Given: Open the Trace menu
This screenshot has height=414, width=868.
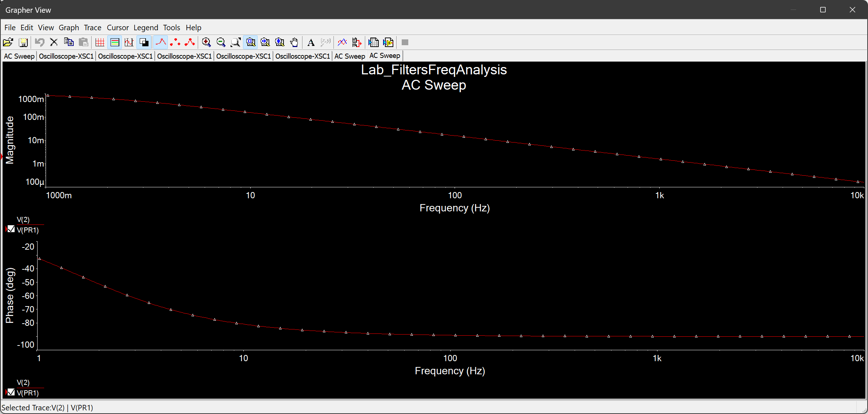Looking at the screenshot, I should click(92, 28).
